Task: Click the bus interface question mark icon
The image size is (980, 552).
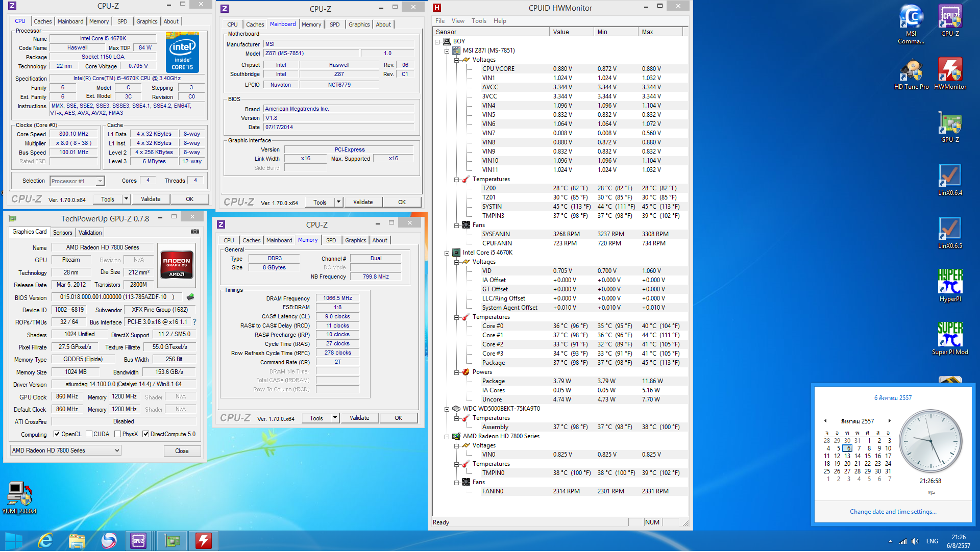Action: point(194,322)
